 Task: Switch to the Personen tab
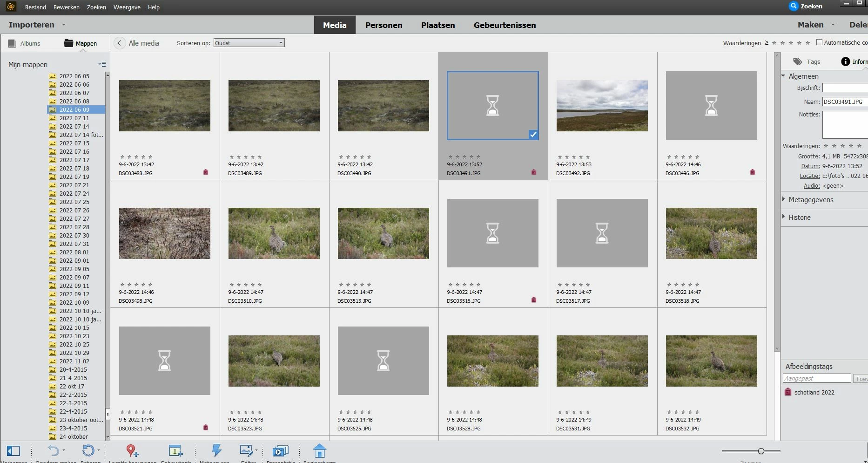(384, 25)
